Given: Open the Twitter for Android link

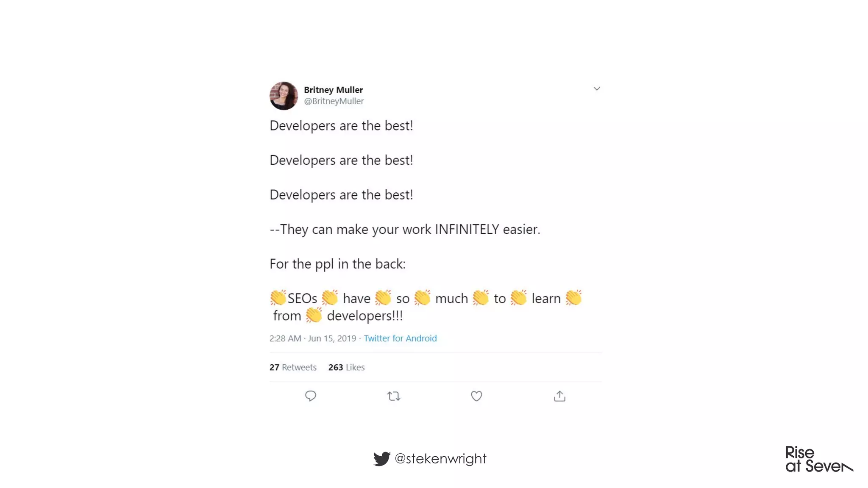Looking at the screenshot, I should pos(400,338).
